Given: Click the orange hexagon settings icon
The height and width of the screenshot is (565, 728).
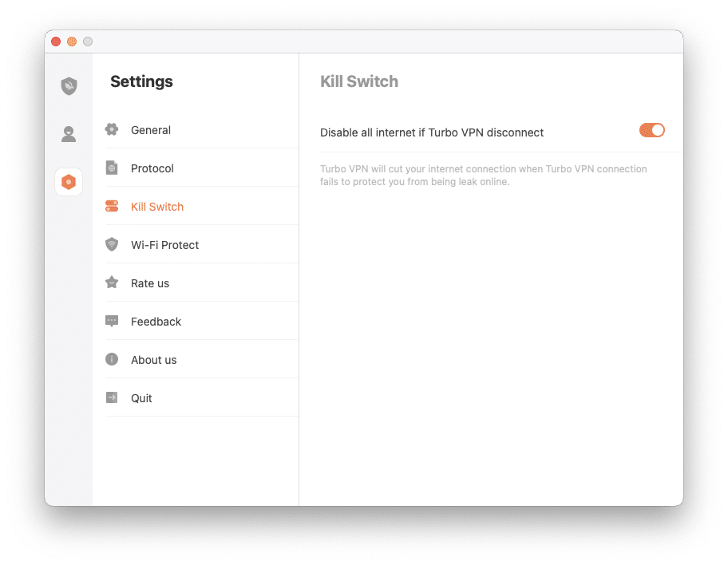Looking at the screenshot, I should [x=68, y=182].
